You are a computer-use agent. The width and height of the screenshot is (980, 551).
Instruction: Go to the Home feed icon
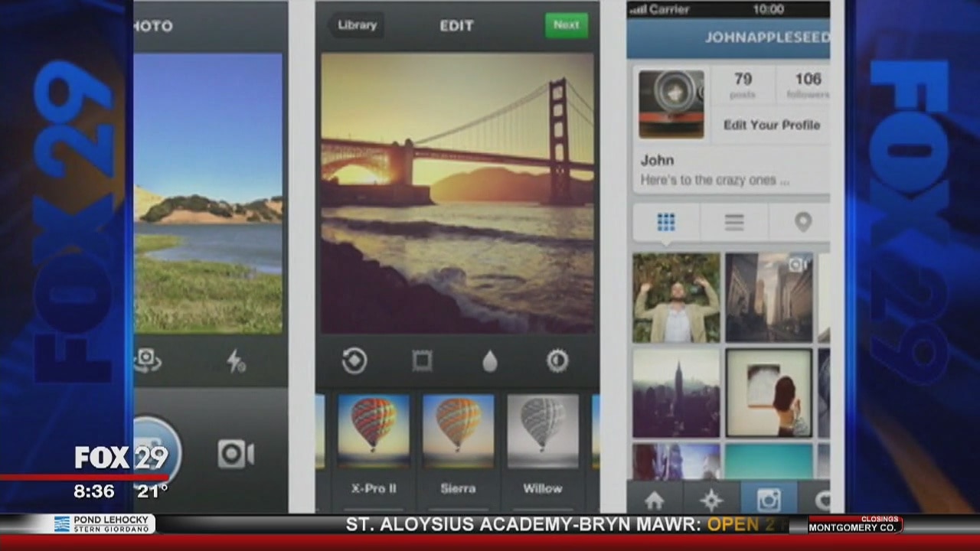pyautogui.click(x=655, y=500)
